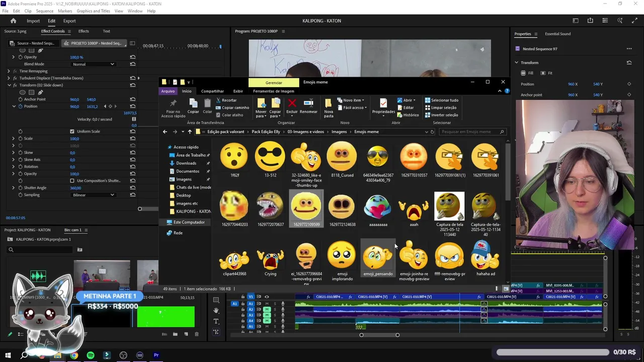
Task: Click the Recortar scissors icon in Explorer
Action: pos(218,100)
